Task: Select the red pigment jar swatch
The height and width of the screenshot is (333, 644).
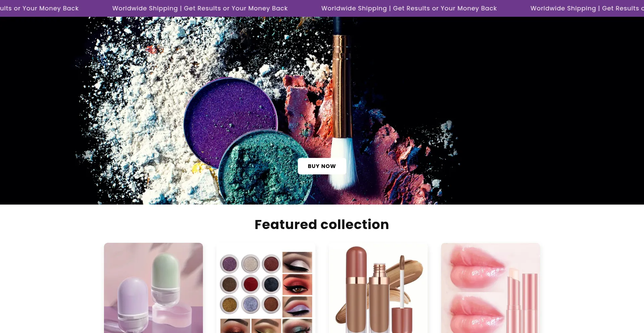Action: tap(251, 284)
